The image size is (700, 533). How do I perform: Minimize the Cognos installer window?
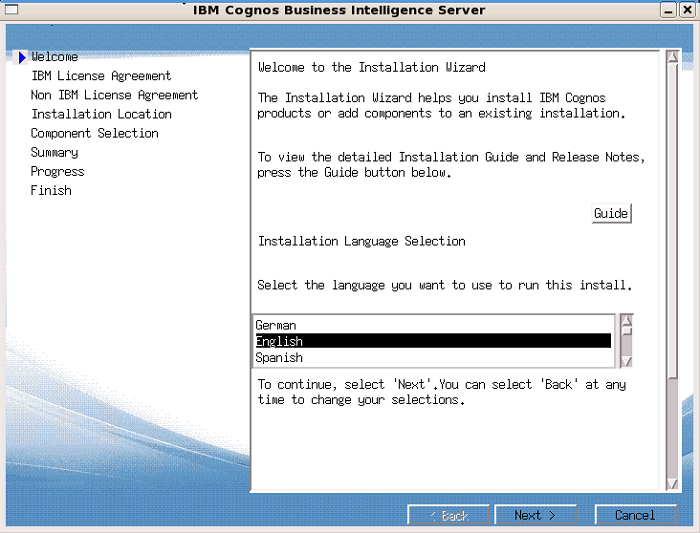(x=668, y=10)
